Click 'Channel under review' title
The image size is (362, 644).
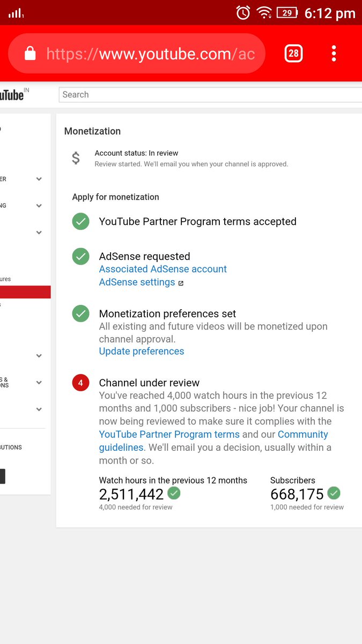point(149,383)
